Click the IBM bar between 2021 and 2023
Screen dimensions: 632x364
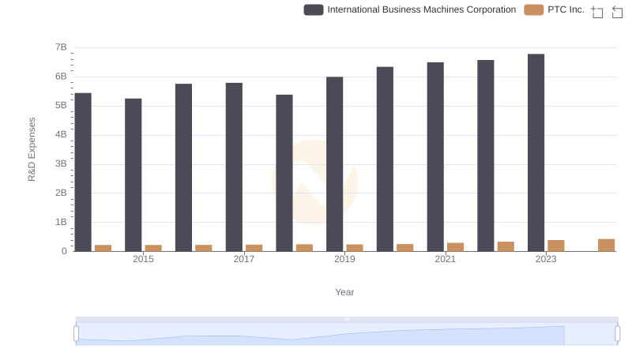click(x=486, y=156)
